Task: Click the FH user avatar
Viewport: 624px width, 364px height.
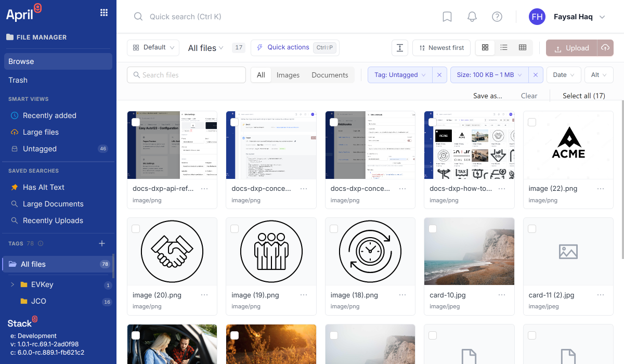Action: [x=537, y=17]
